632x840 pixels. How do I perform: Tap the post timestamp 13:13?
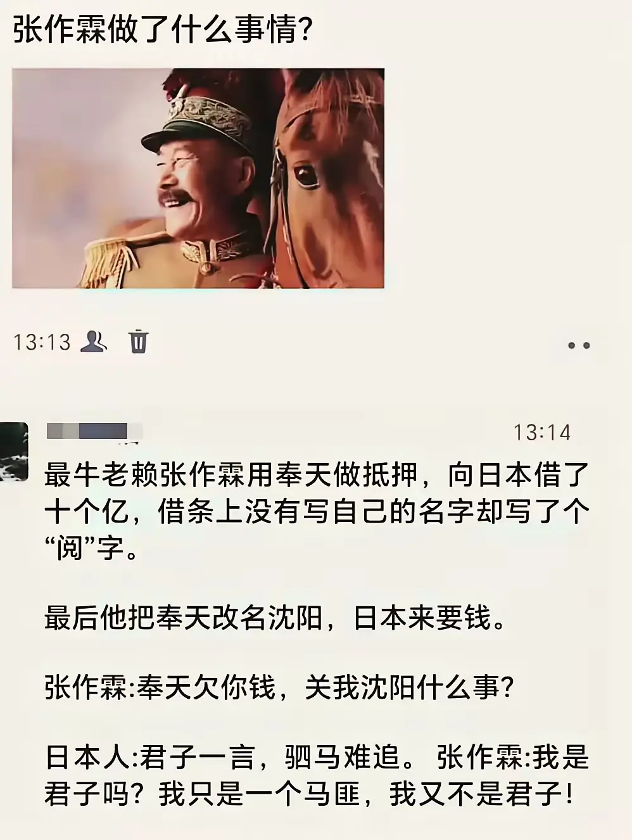click(42, 342)
